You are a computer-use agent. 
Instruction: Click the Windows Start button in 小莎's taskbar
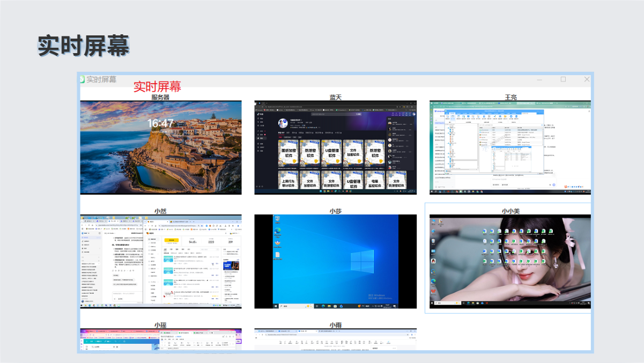276,306
